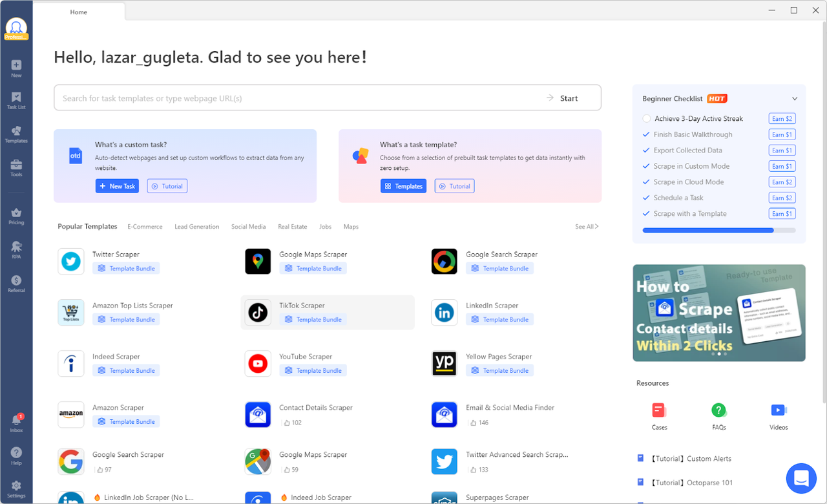Open the Tools sidebar icon
Image resolution: width=827 pixels, height=504 pixels.
point(16,167)
